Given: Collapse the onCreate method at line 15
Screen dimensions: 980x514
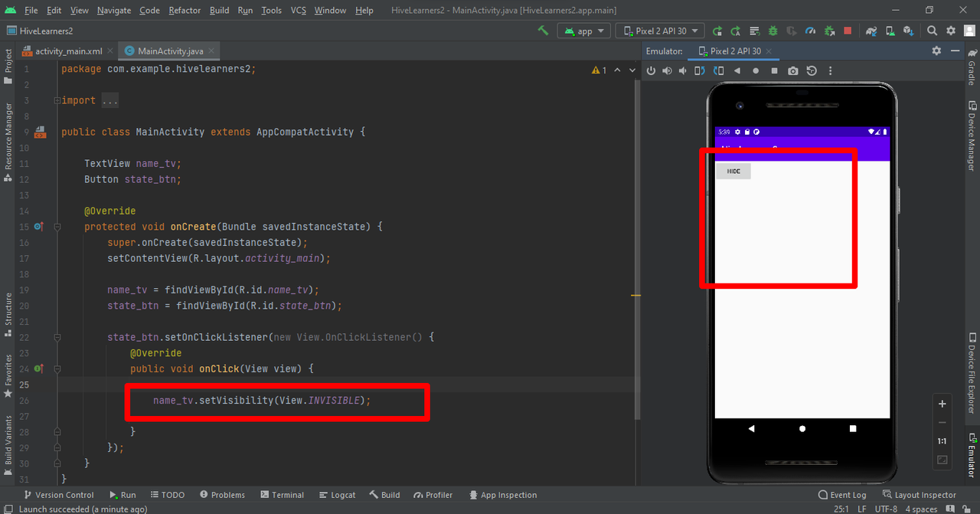Looking at the screenshot, I should tap(57, 227).
